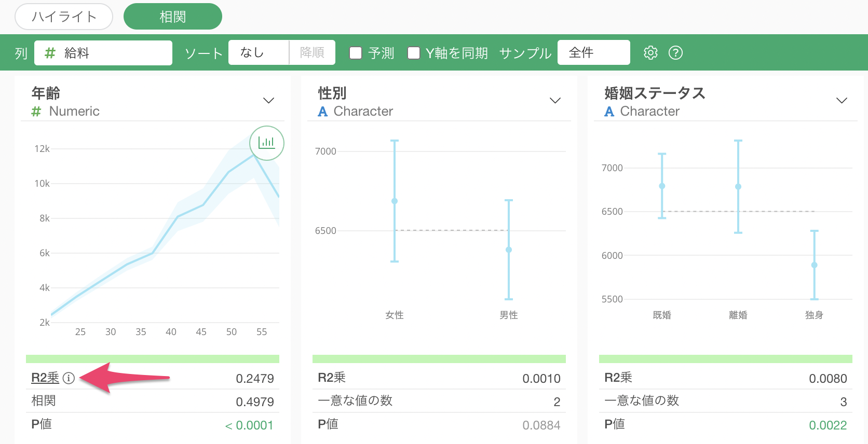Screen dimensions: 868x444
Task: Open the settings gear icon
Action: [x=650, y=52]
